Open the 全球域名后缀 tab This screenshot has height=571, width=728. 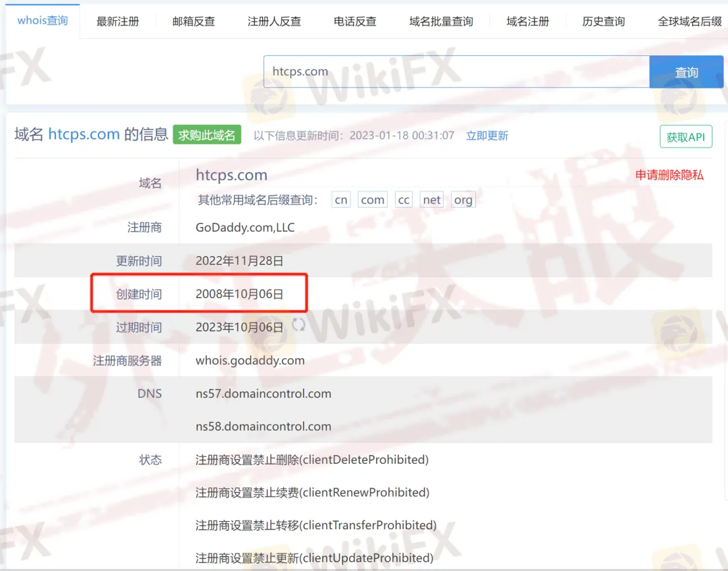(x=690, y=22)
